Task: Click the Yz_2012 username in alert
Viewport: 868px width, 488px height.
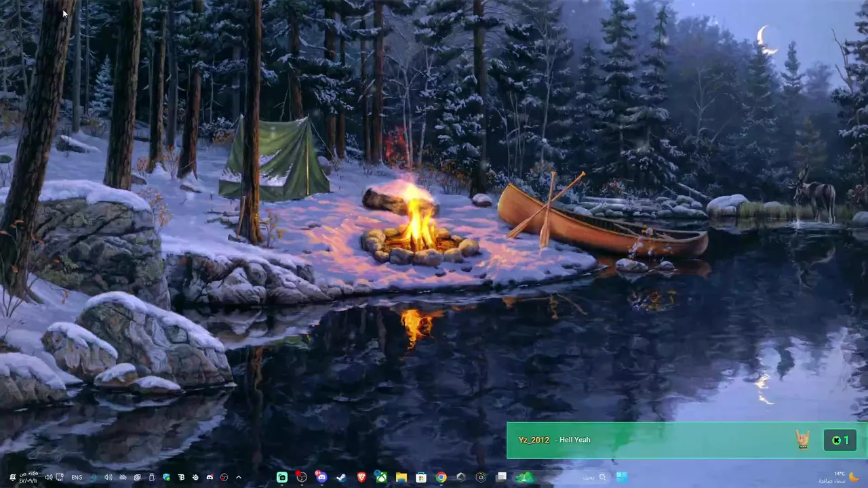Action: click(x=534, y=440)
